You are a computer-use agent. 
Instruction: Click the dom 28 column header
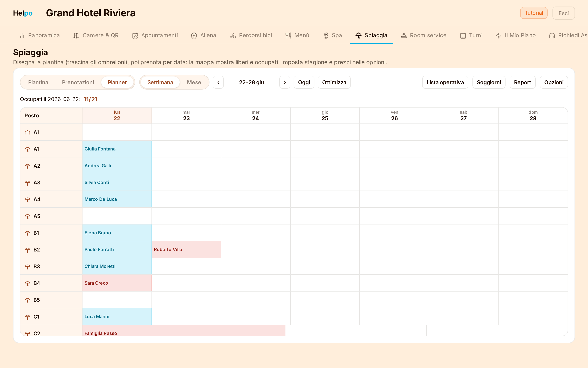pyautogui.click(x=533, y=116)
